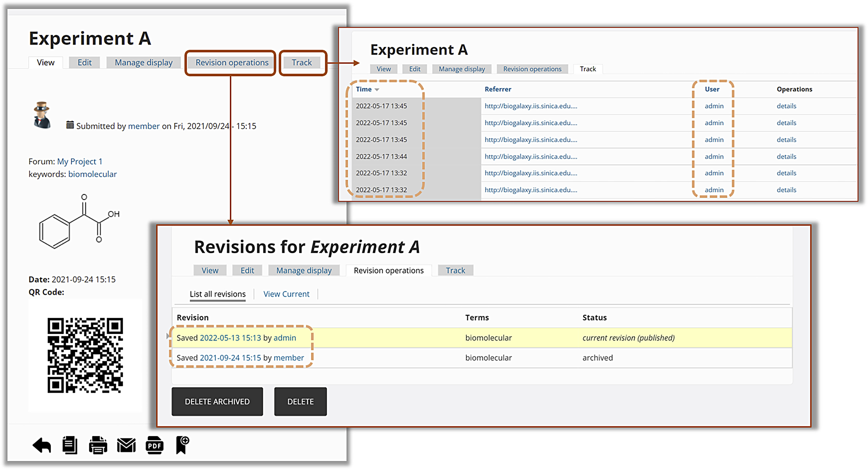
Task: Open the member link in revisions list
Action: (x=289, y=358)
